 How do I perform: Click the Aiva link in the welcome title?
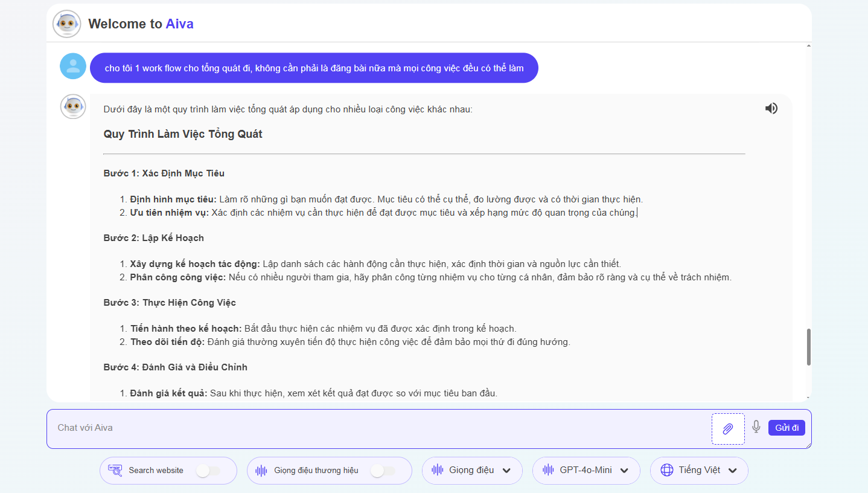point(179,24)
